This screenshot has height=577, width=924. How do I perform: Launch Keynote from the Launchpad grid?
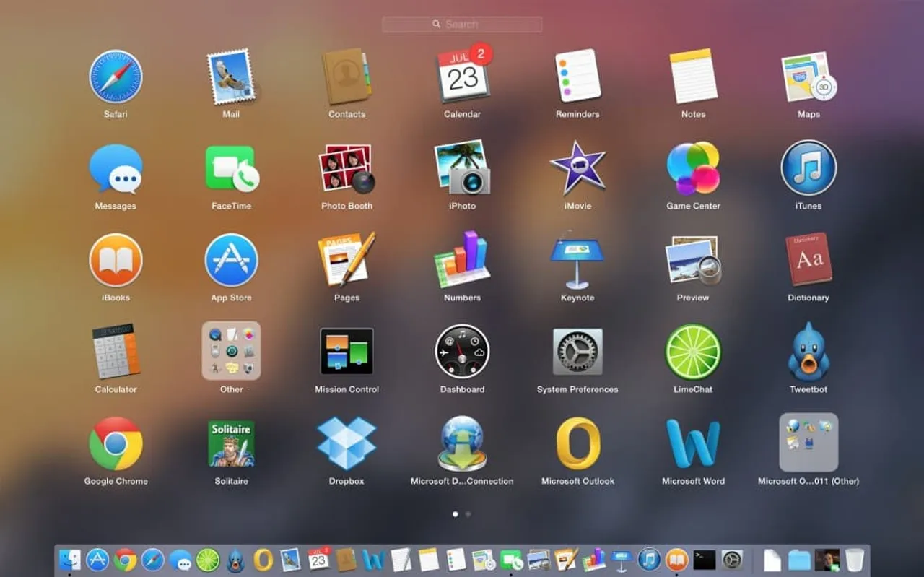[577, 260]
